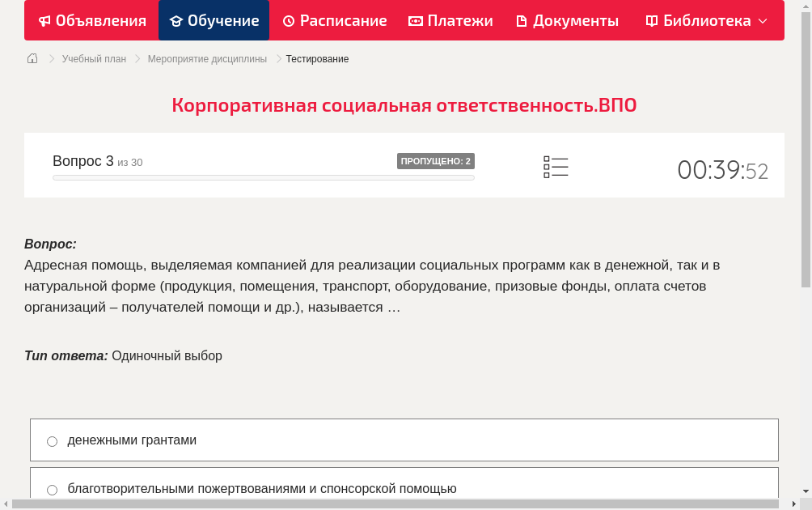The height and width of the screenshot is (510, 812).
Task: Open the question navigator list icon
Action: (556, 167)
